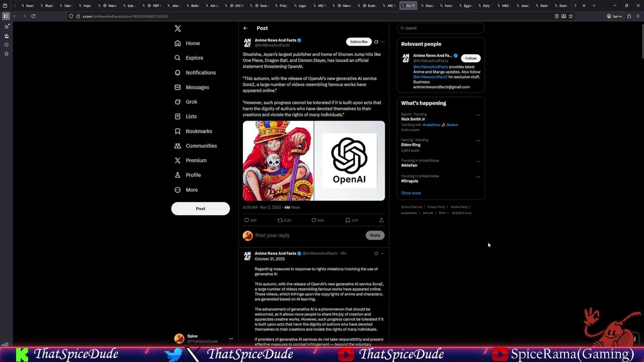Click the browser Sign in button
Image resolution: width=644 pixels, height=362 pixels.
pos(614,16)
